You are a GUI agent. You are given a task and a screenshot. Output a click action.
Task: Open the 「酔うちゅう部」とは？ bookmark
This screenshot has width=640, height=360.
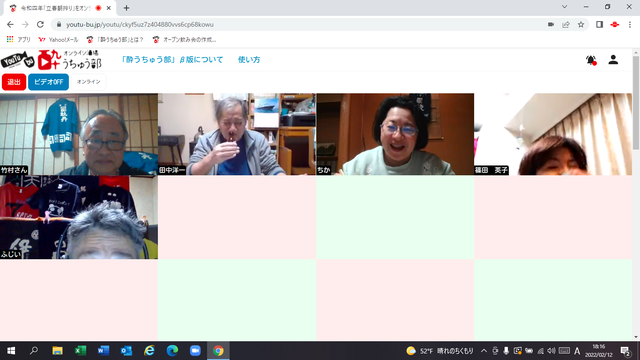coord(115,40)
